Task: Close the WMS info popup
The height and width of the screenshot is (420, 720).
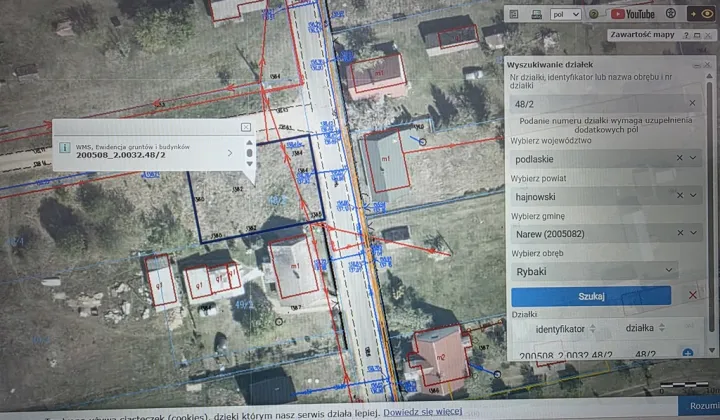Action: 246,127
